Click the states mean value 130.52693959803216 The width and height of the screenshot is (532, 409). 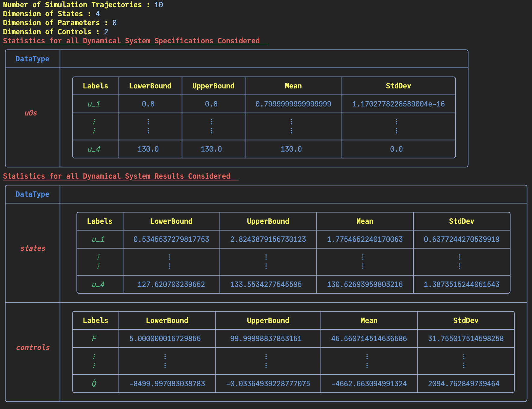(x=365, y=284)
